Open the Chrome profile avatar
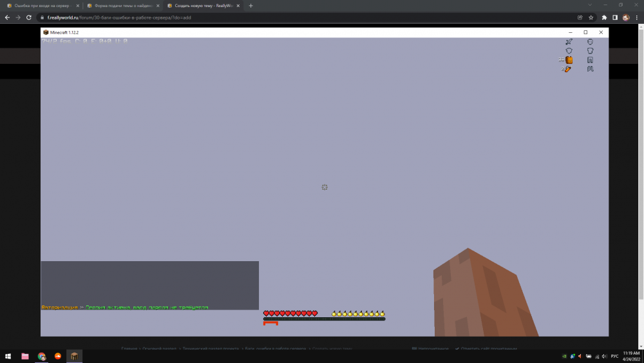The image size is (644, 363). [x=626, y=17]
